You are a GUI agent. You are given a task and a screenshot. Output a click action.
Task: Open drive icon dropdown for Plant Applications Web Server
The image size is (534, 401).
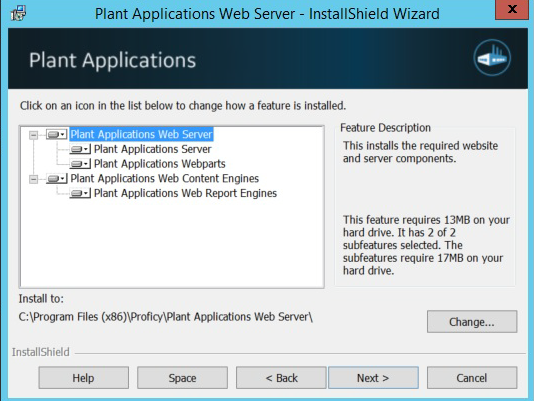point(57,134)
